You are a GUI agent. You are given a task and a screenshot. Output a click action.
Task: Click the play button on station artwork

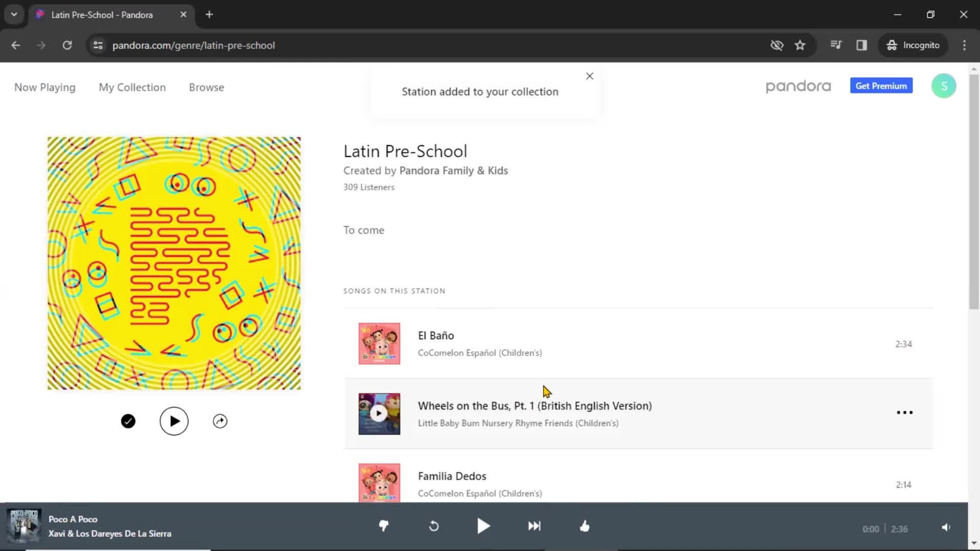point(174,420)
